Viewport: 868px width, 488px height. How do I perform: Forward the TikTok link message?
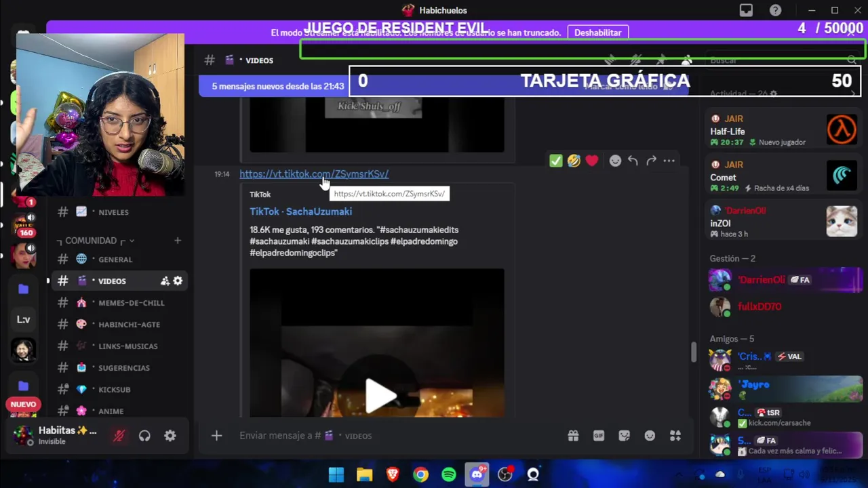pyautogui.click(x=651, y=161)
